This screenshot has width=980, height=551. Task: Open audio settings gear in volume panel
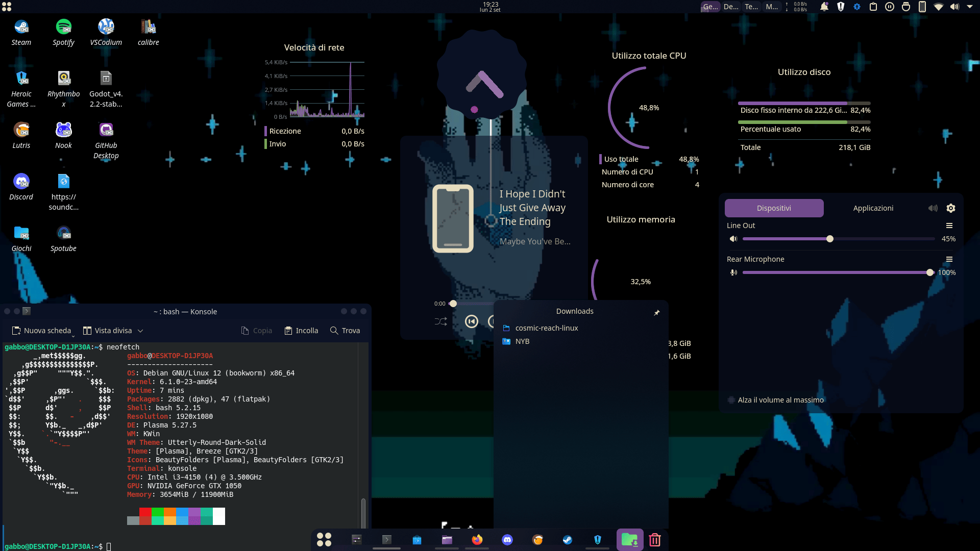click(x=951, y=208)
